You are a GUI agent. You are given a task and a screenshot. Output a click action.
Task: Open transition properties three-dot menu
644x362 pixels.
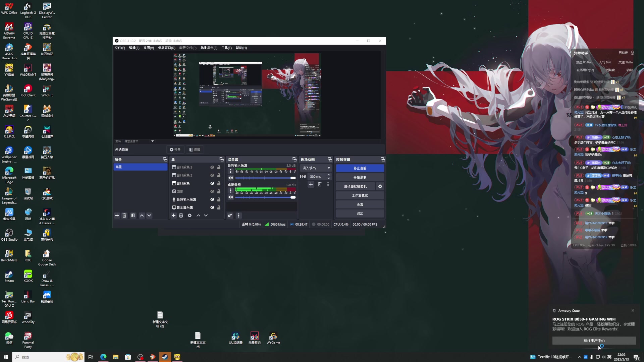(x=328, y=184)
